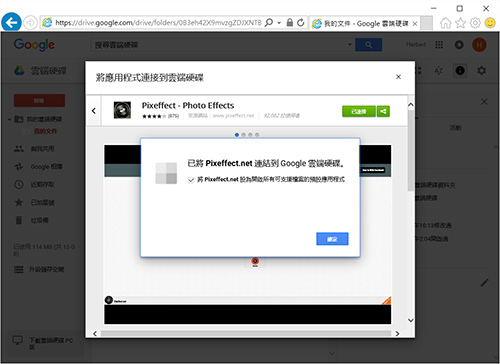The image size is (500, 364).
Task: Click the www.pixeffect.net website link
Action: [233, 116]
